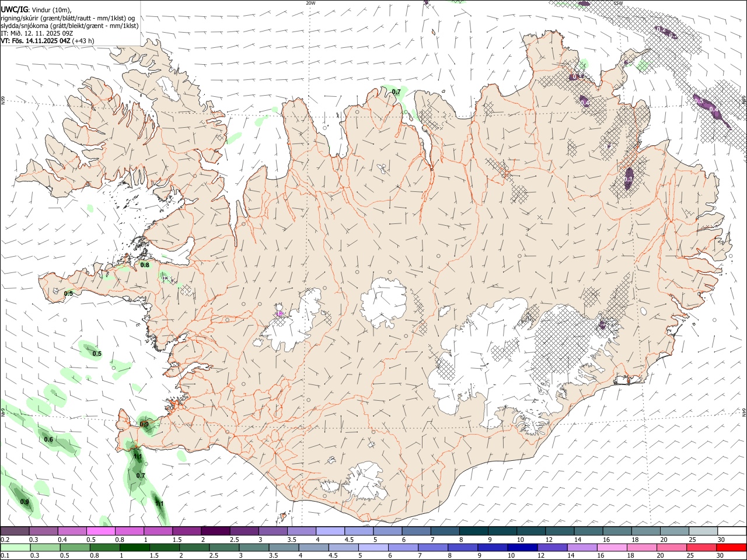Click the white Hofsjökull glacier in the central highlands
Image resolution: width=747 pixels, height=560 pixels.
pyautogui.click(x=384, y=302)
